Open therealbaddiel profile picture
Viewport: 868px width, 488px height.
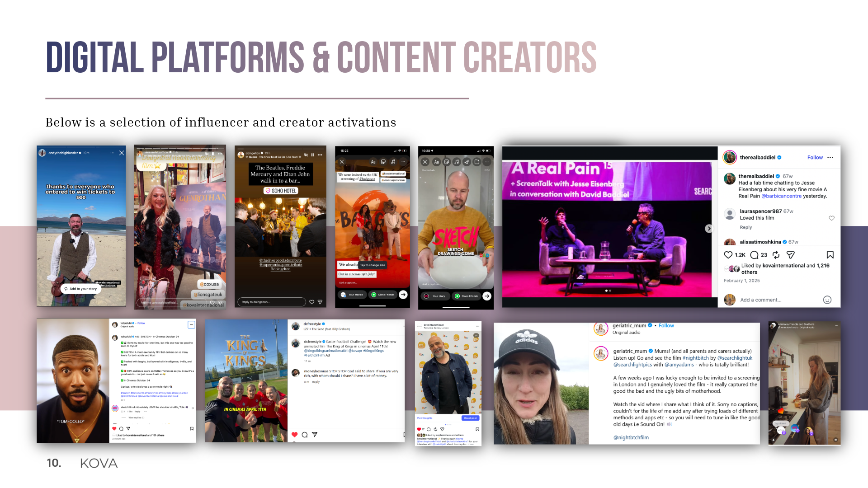tap(730, 157)
